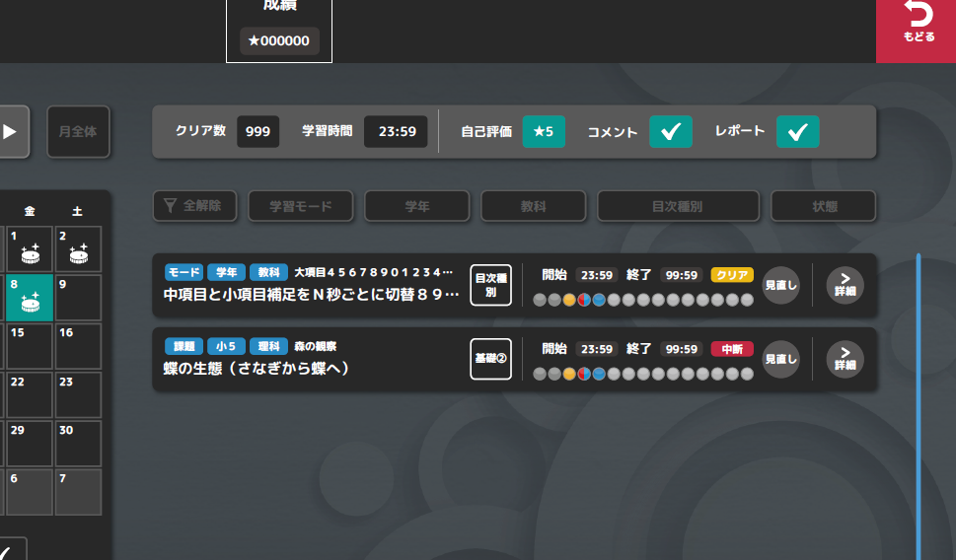Viewport: 956px width, 560px height.
Task: Select calendar day 30
Action: pyautogui.click(x=78, y=443)
